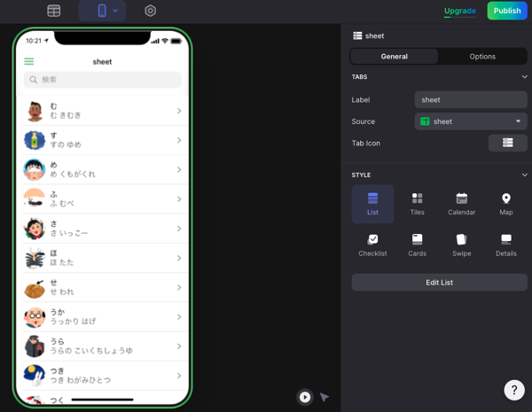The image size is (532, 412).
Task: Click chevron on the す row
Action: click(179, 140)
